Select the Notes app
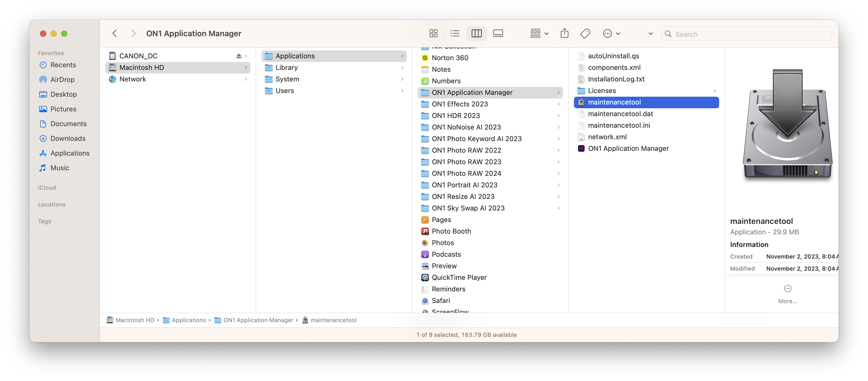The height and width of the screenshot is (381, 868). [490, 69]
